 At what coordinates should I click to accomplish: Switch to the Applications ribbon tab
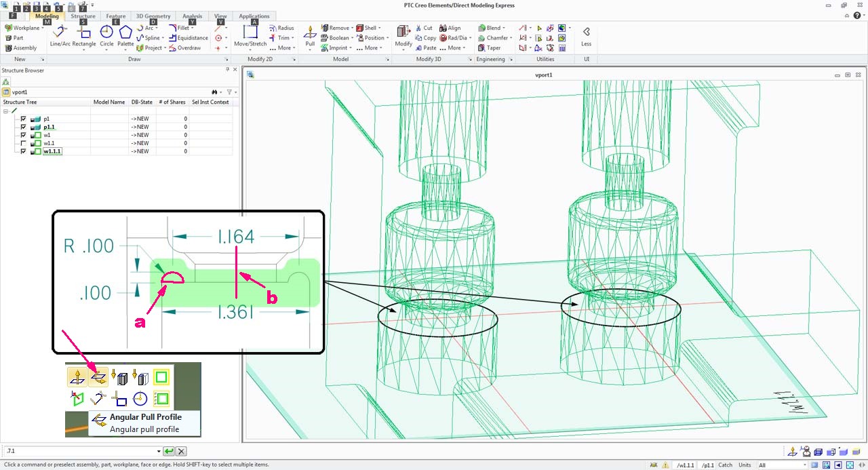254,16
